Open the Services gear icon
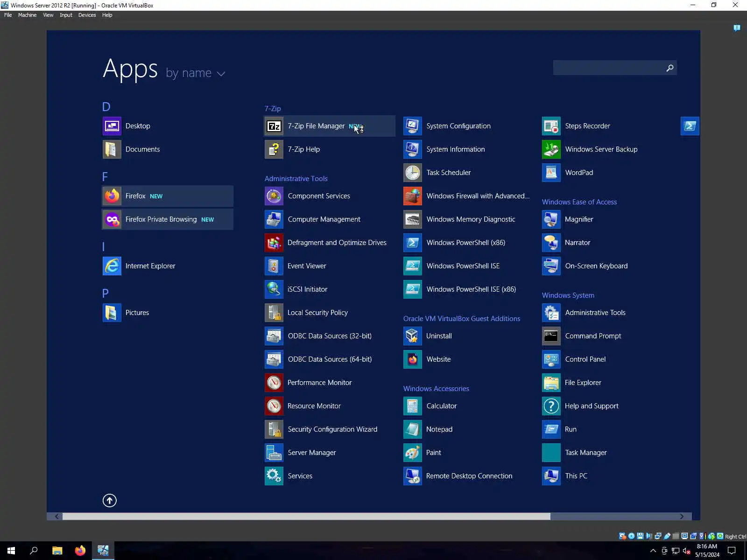This screenshot has height=560, width=747. [274, 476]
